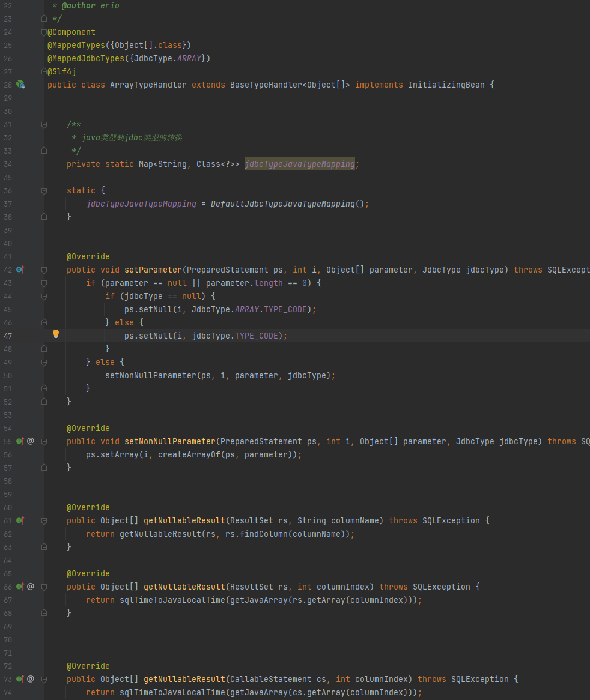Click the highlighted jdbcTypeJavaTypeMapping field declaration

300,164
